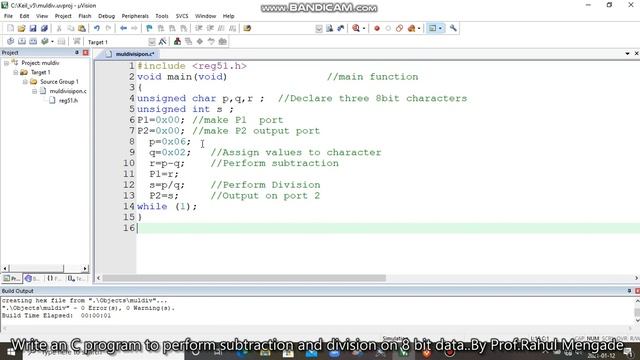
Task: Click the Disable breakpoint hollow circle icon
Action: pos(388,28)
